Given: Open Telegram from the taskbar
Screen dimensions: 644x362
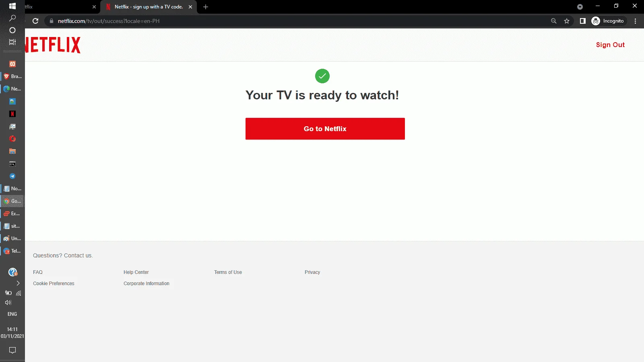Looking at the screenshot, I should point(12,176).
